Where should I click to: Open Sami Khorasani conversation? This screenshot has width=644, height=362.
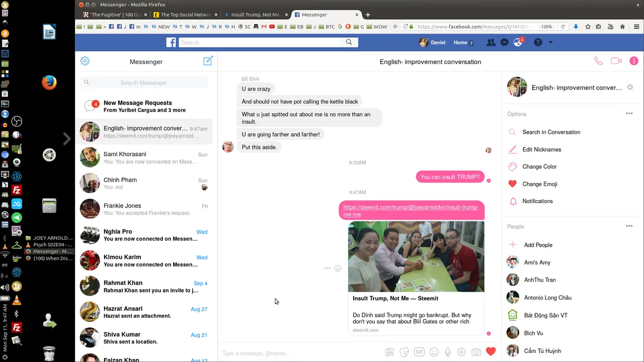pos(144,158)
